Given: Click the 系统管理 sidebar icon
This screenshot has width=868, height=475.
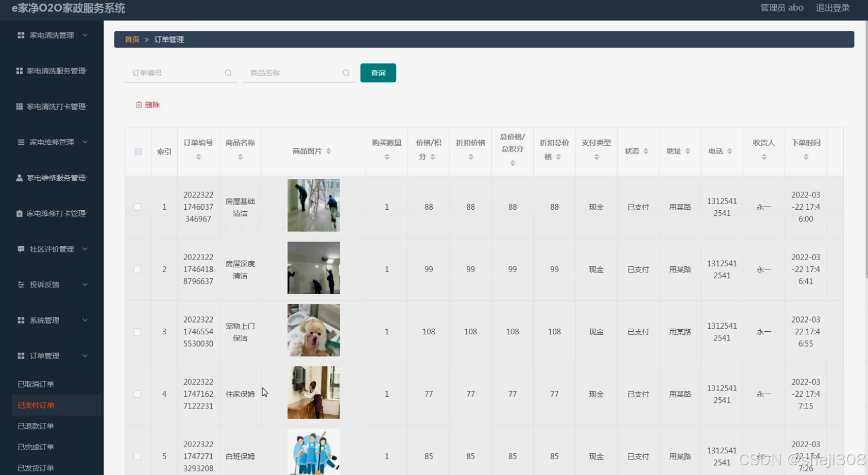Looking at the screenshot, I should coord(21,320).
